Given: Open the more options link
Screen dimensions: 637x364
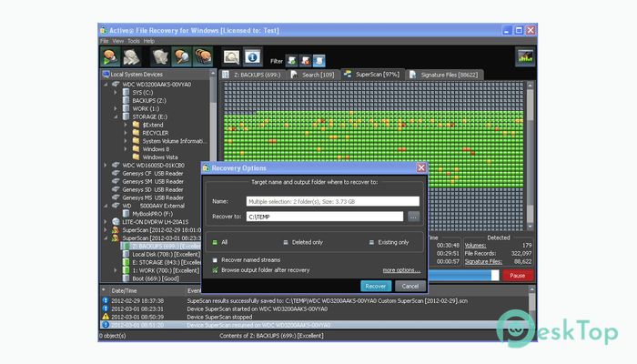Looking at the screenshot, I should [x=401, y=270].
